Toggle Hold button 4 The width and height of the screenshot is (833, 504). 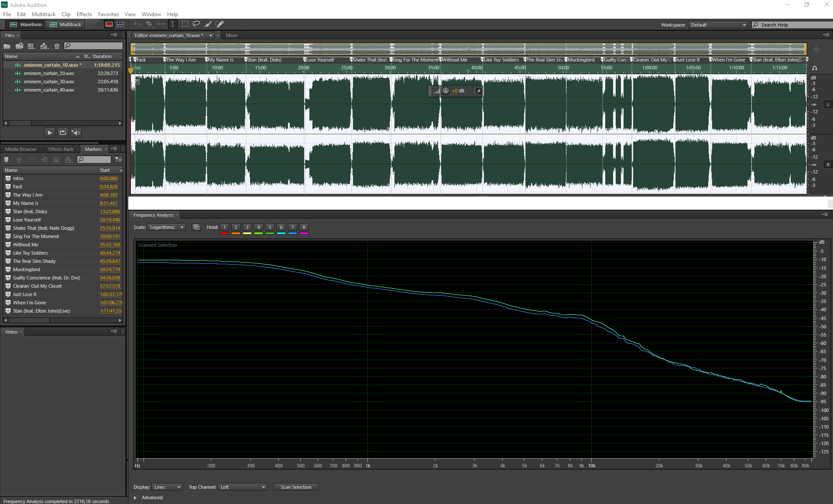coord(259,227)
